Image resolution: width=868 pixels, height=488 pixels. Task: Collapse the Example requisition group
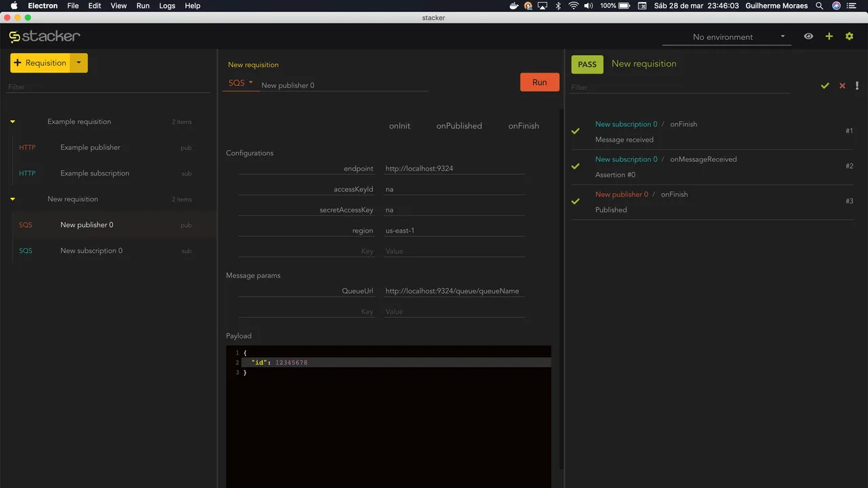pyautogui.click(x=12, y=122)
